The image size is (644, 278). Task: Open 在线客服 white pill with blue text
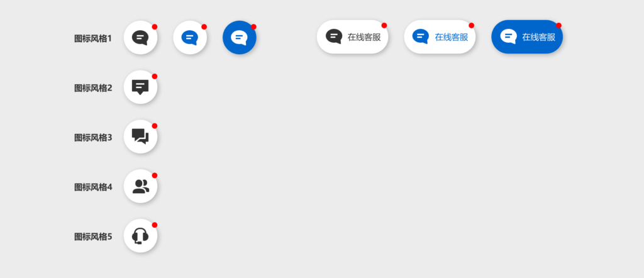440,37
